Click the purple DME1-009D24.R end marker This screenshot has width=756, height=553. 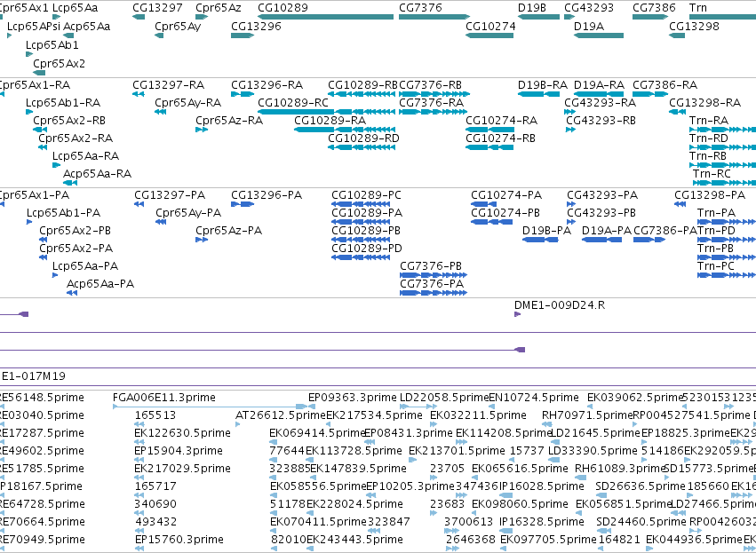517,314
